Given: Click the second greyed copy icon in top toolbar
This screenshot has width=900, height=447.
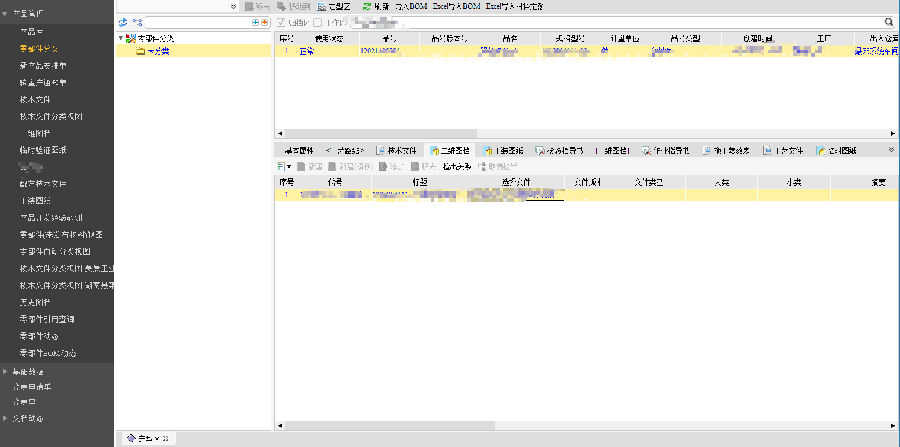Looking at the screenshot, I should [x=281, y=7].
